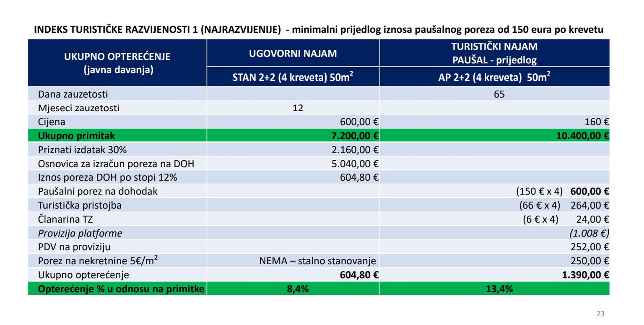This screenshot has height=325, width=644.
Task: Click the Provizija platforme (1.008 €) value
Action: point(589,233)
